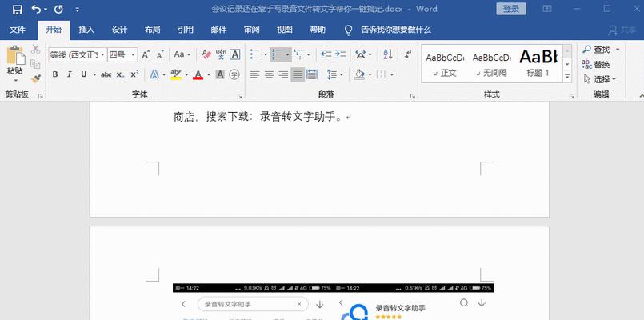Increase paragraph indent
Screen dimensions: 644x320
click(x=340, y=54)
